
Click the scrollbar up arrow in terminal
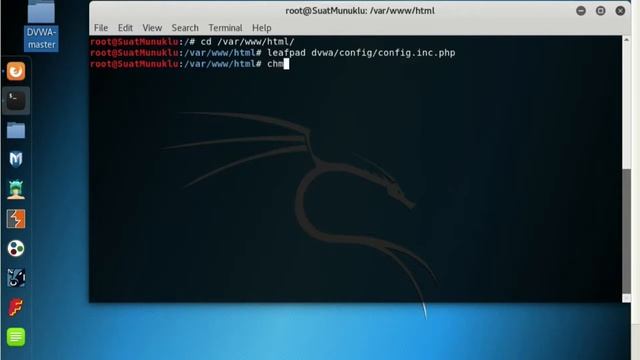626,40
